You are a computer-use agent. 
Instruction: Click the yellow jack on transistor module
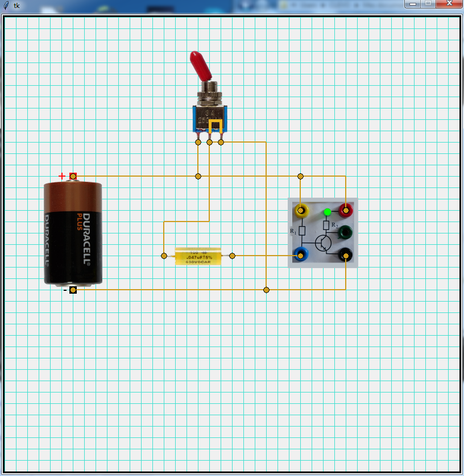[x=300, y=211]
